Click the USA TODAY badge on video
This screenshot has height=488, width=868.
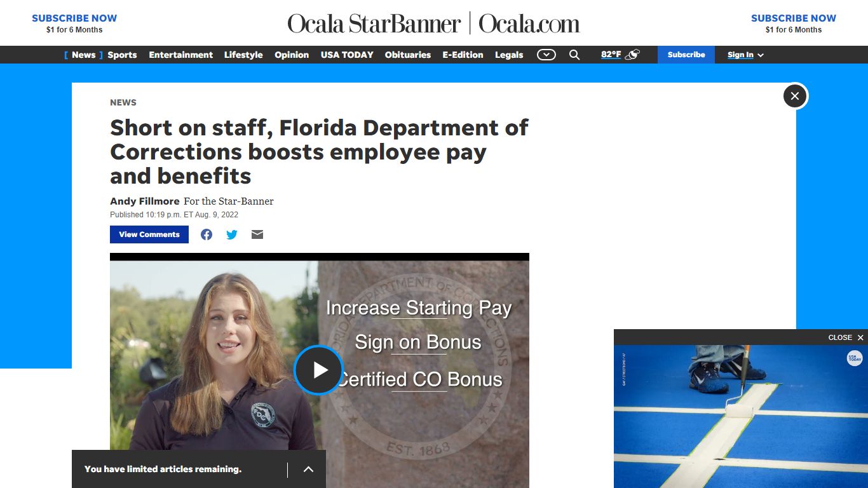(x=855, y=358)
